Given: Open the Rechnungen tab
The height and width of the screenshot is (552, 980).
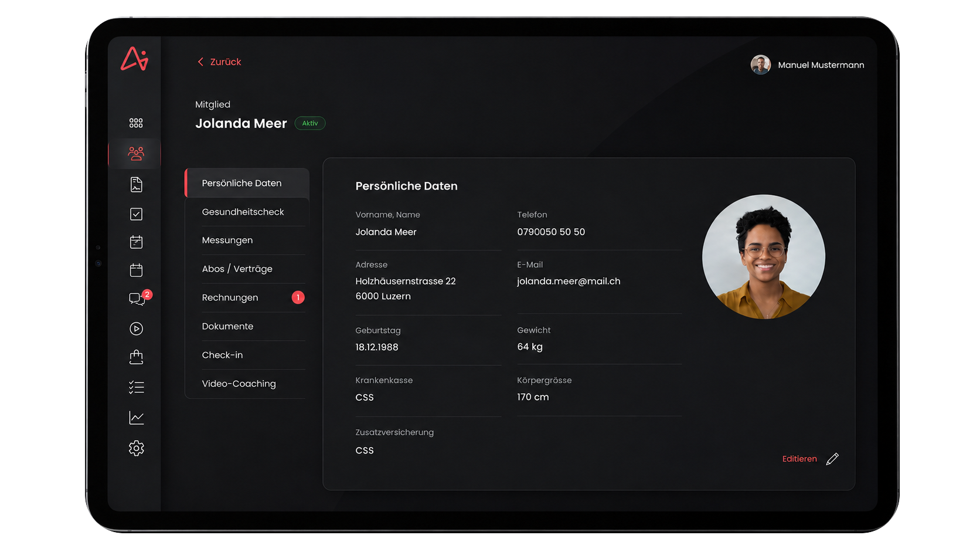Looking at the screenshot, I should [x=247, y=297].
